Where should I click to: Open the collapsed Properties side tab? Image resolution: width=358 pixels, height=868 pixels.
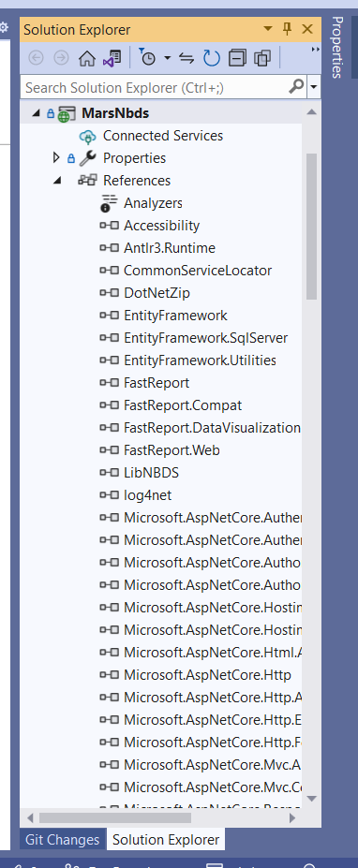point(337,48)
